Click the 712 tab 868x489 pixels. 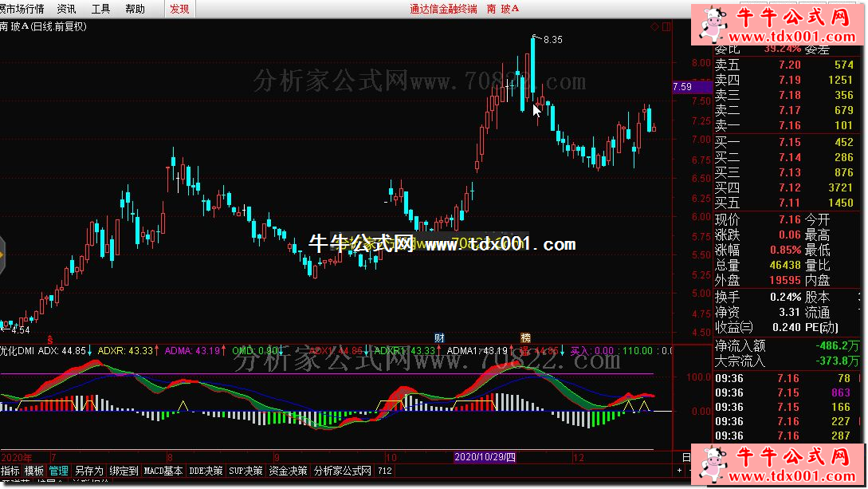click(385, 471)
